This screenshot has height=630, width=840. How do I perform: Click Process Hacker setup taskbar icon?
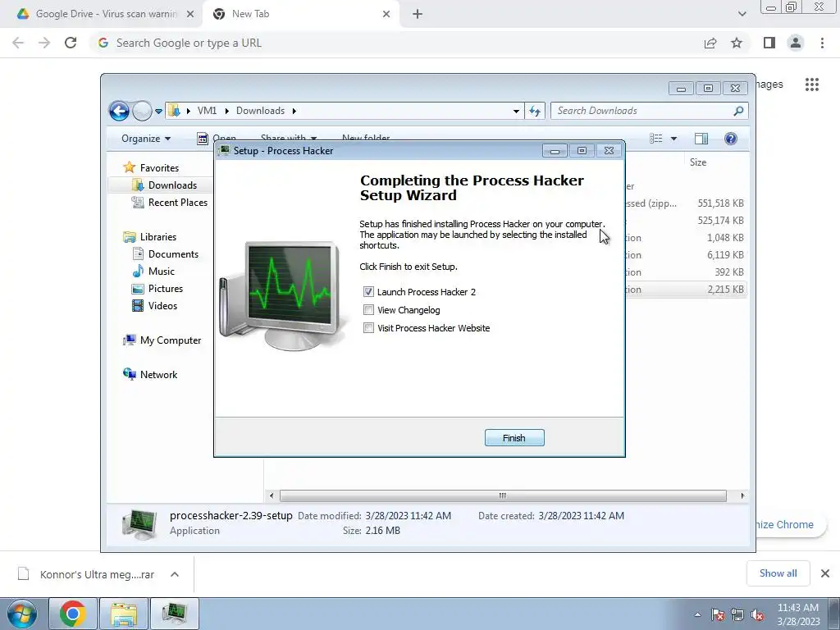[175, 614]
